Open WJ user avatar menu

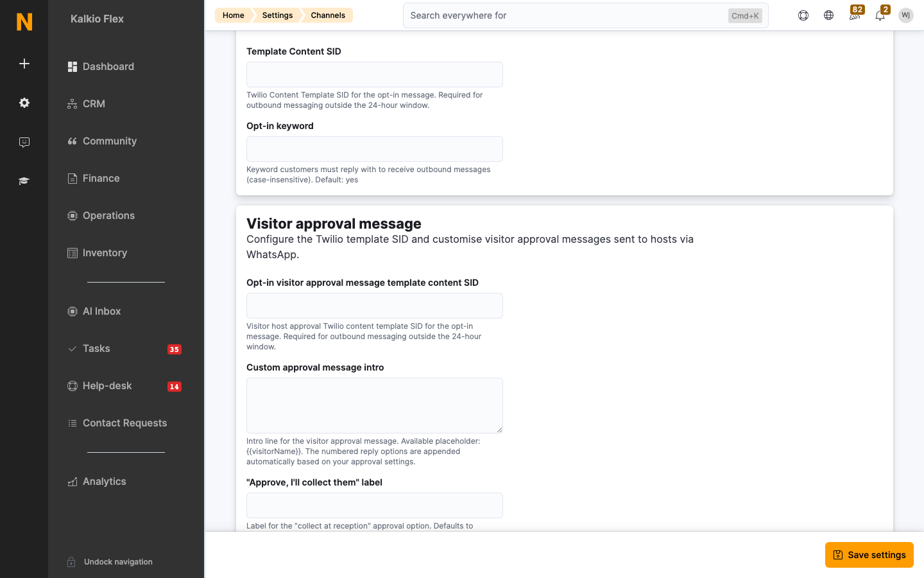tap(906, 15)
